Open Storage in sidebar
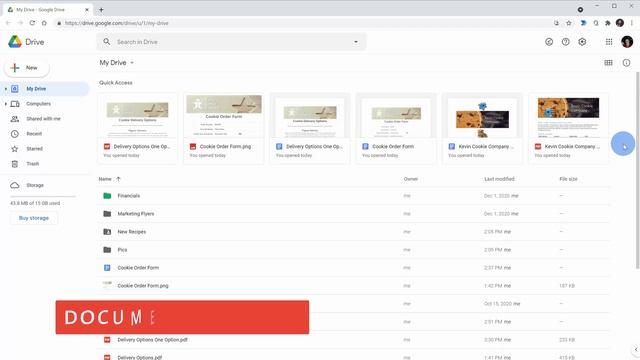 [x=35, y=185]
